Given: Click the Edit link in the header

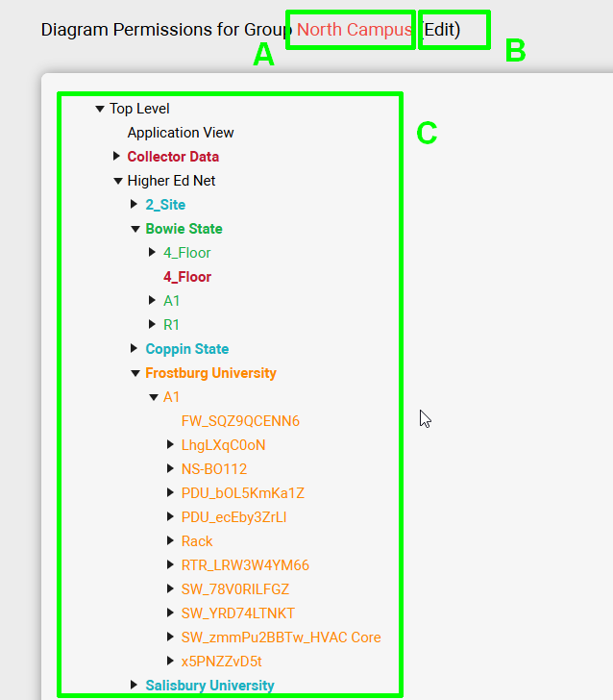Looking at the screenshot, I should (x=439, y=30).
